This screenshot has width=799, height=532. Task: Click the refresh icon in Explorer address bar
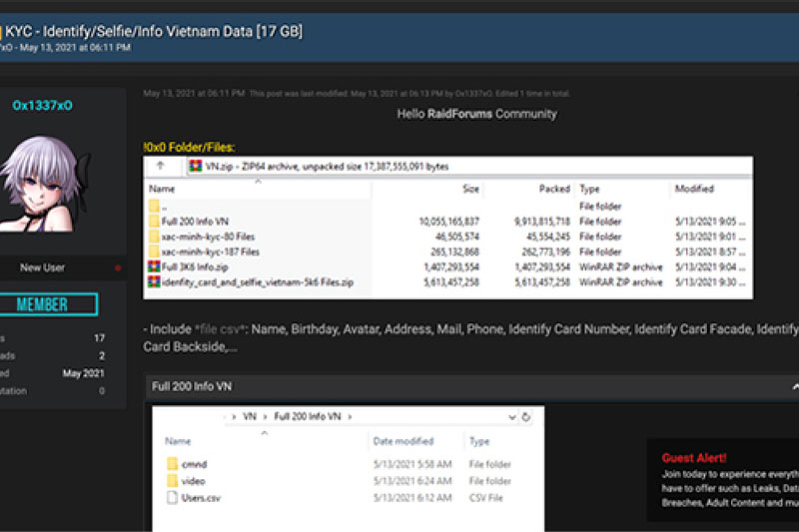(526, 415)
